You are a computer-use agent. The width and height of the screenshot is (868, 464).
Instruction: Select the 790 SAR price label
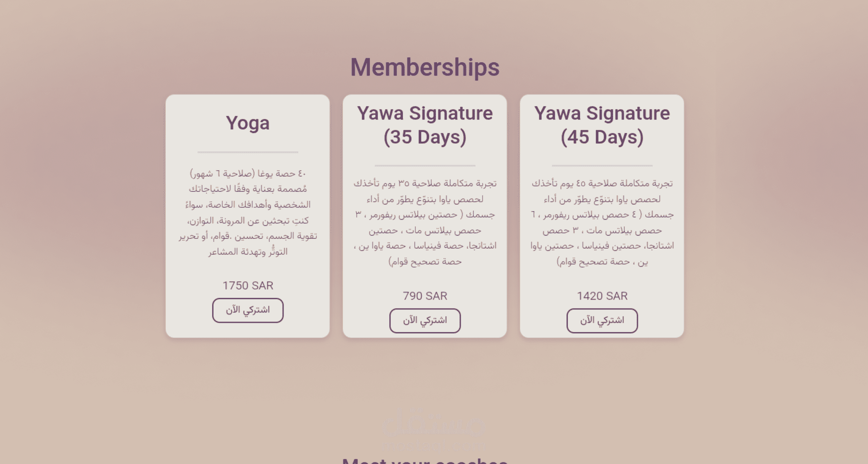click(x=425, y=296)
